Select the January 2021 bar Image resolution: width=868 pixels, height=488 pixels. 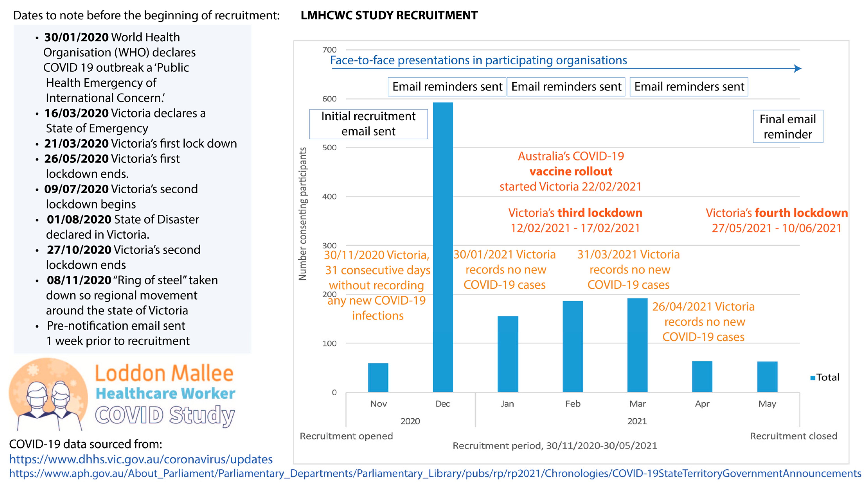pyautogui.click(x=508, y=354)
